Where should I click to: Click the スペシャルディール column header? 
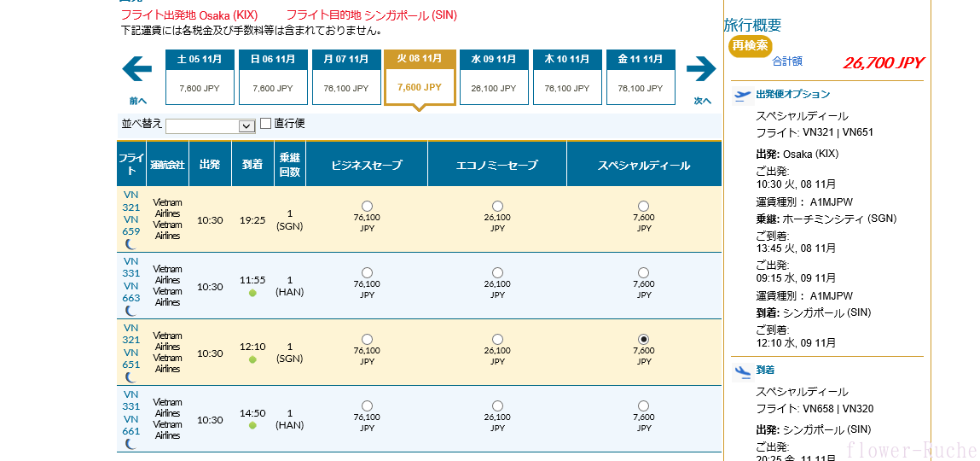pos(644,165)
